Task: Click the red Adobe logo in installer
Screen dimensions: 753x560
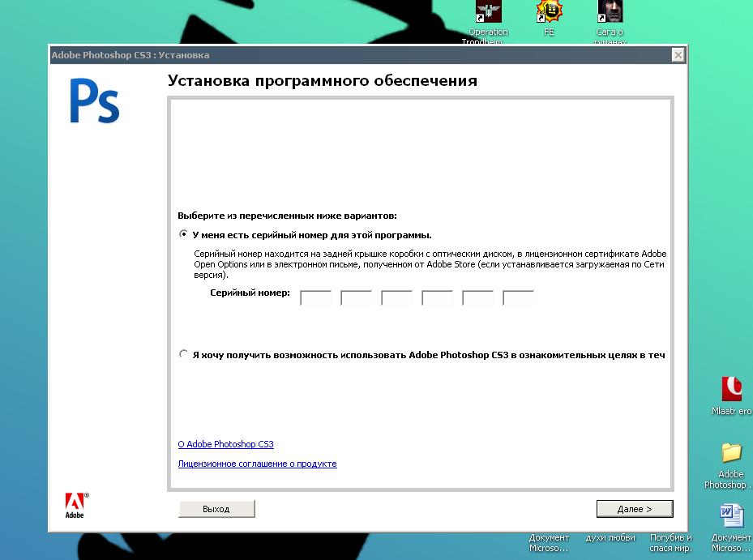Action: pyautogui.click(x=75, y=505)
